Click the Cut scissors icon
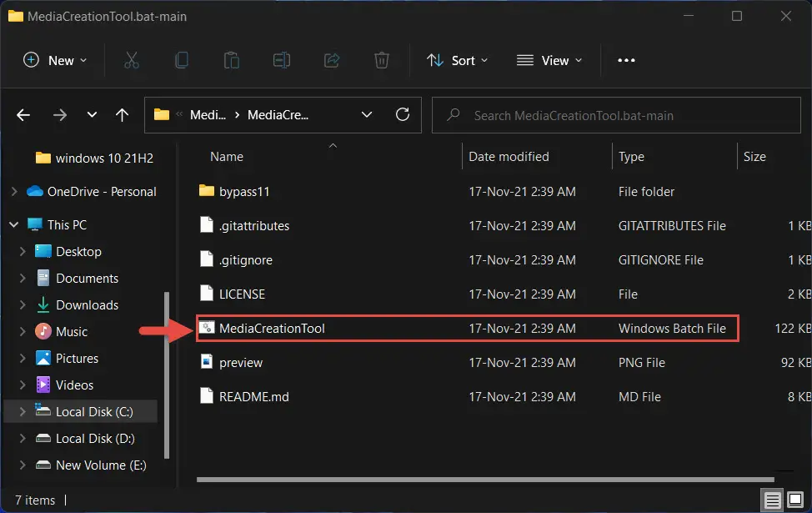 132,60
